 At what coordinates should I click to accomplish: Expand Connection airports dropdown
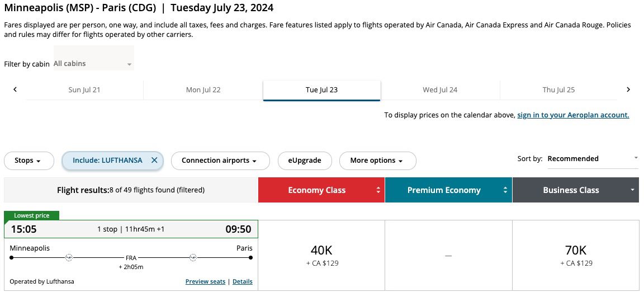220,161
